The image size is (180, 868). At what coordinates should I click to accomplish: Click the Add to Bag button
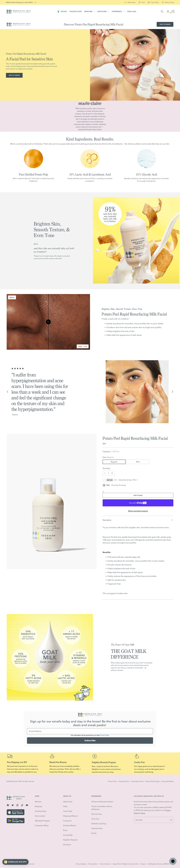(x=138, y=495)
